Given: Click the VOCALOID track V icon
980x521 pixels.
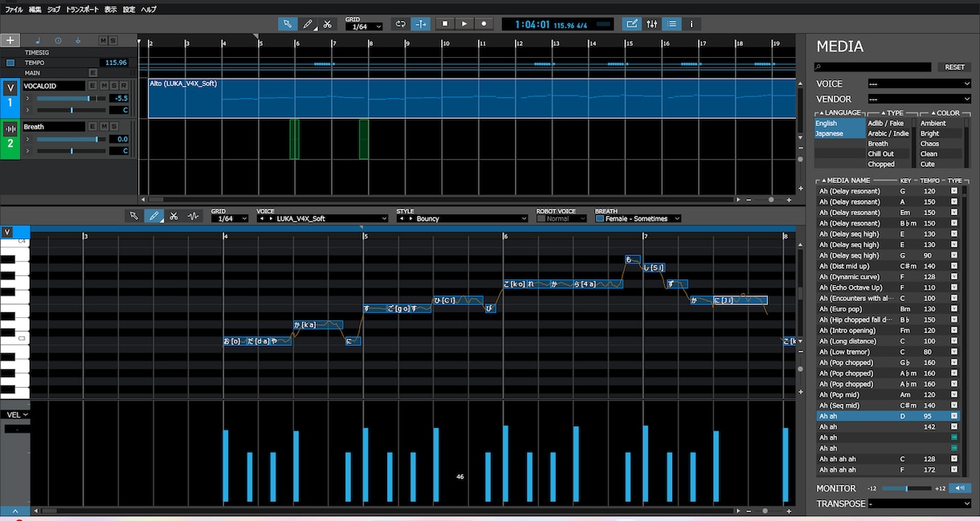Looking at the screenshot, I should click(x=10, y=87).
